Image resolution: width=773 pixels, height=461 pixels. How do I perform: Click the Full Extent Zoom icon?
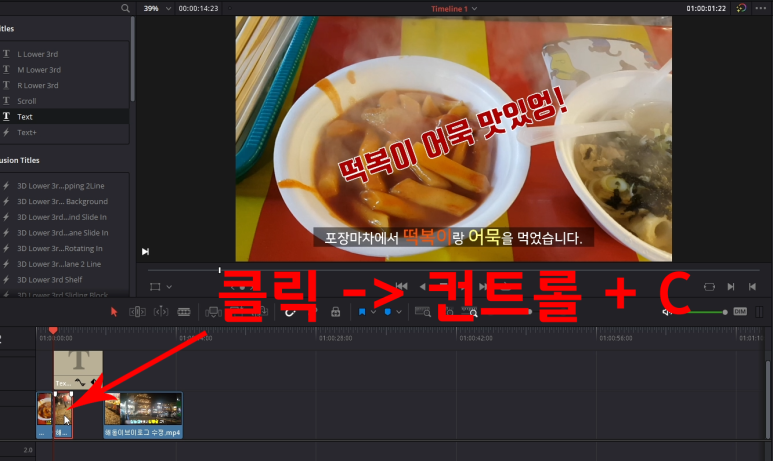click(422, 312)
